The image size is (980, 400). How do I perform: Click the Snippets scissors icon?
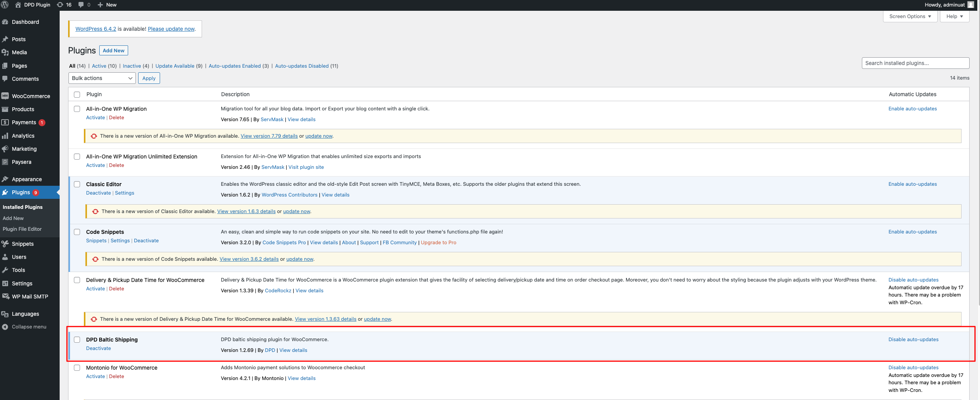(x=5, y=244)
